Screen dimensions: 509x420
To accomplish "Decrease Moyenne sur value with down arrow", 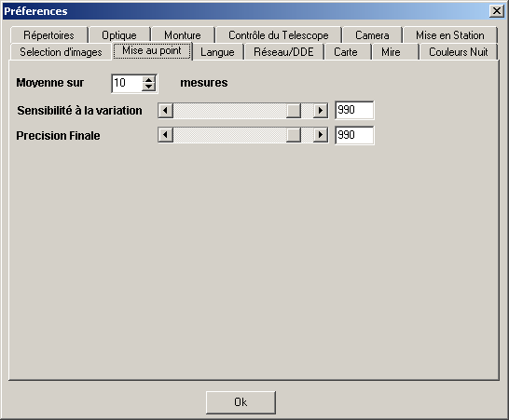I will pyautogui.click(x=148, y=87).
